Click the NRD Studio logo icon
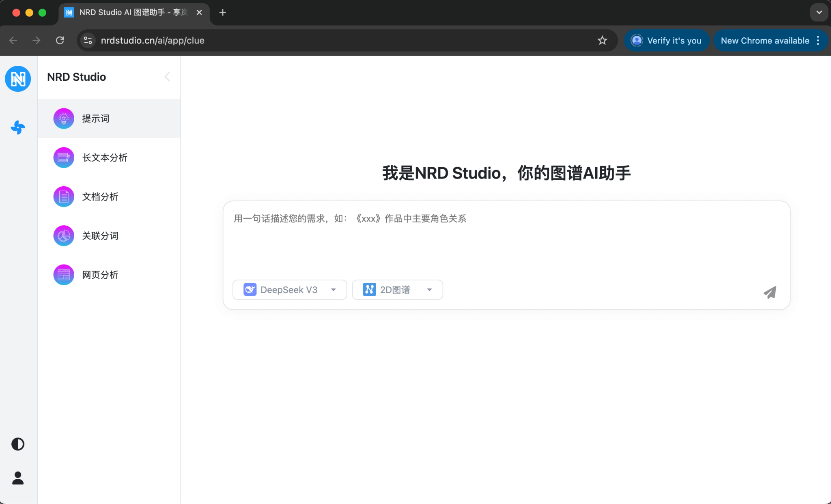 [18, 79]
